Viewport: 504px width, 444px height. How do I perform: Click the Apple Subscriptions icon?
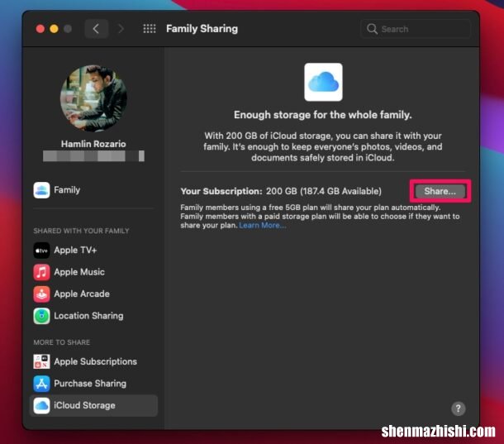click(41, 361)
